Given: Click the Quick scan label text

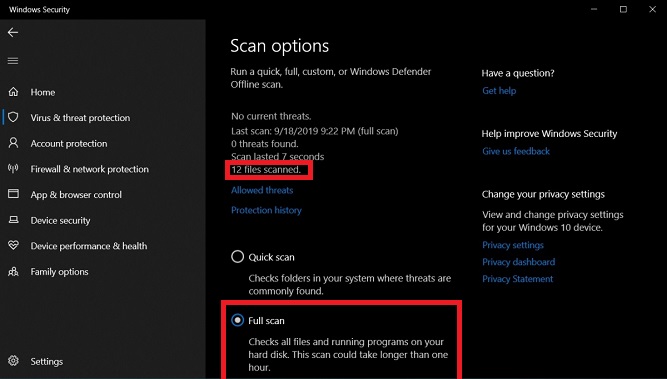Looking at the screenshot, I should pyautogui.click(x=271, y=257).
